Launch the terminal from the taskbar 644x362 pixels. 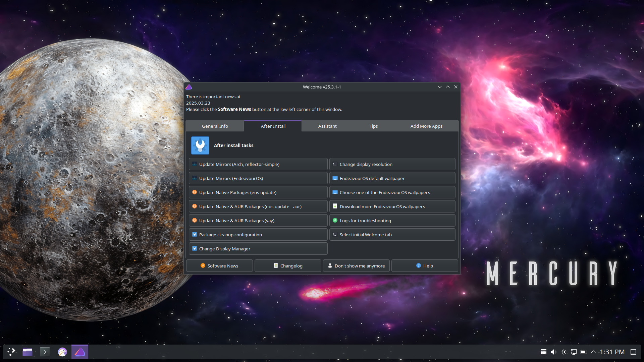45,352
